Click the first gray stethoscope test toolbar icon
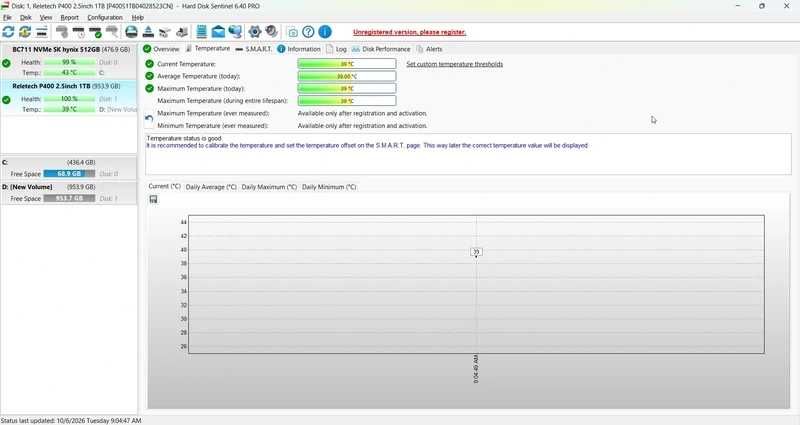The image size is (800, 425). (x=62, y=32)
